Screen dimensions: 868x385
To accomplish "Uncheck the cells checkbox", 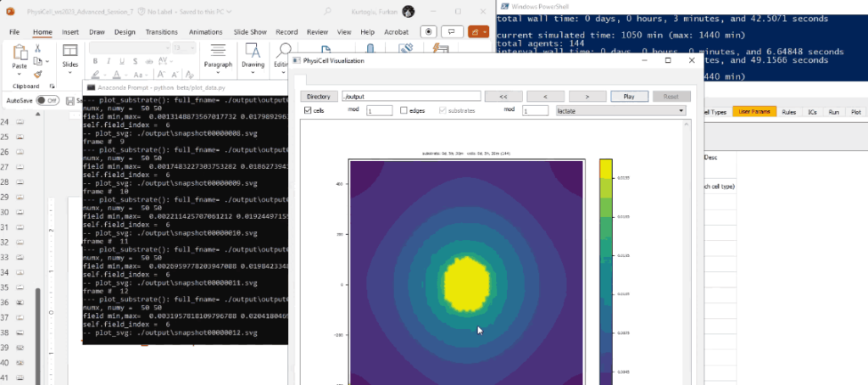I will pos(308,110).
